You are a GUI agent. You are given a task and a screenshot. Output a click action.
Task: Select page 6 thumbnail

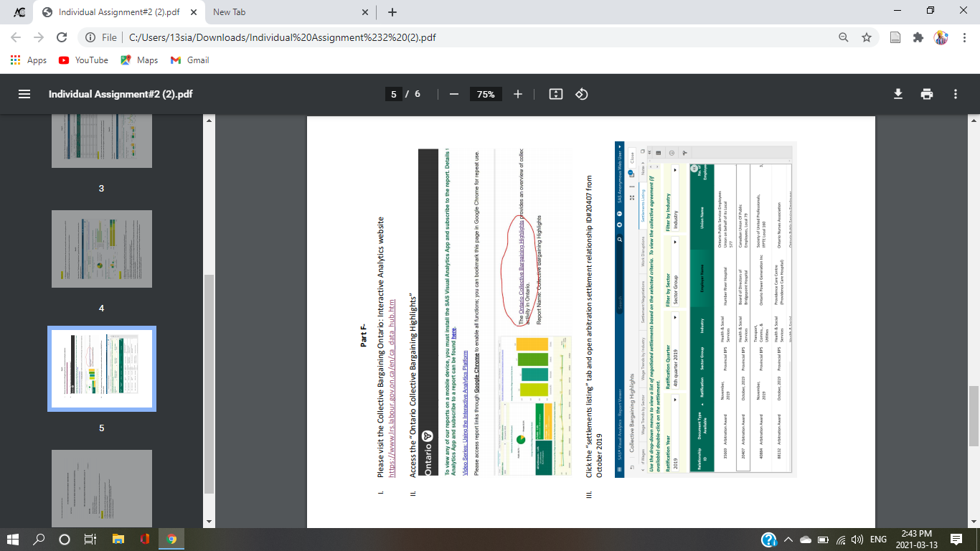(x=102, y=489)
